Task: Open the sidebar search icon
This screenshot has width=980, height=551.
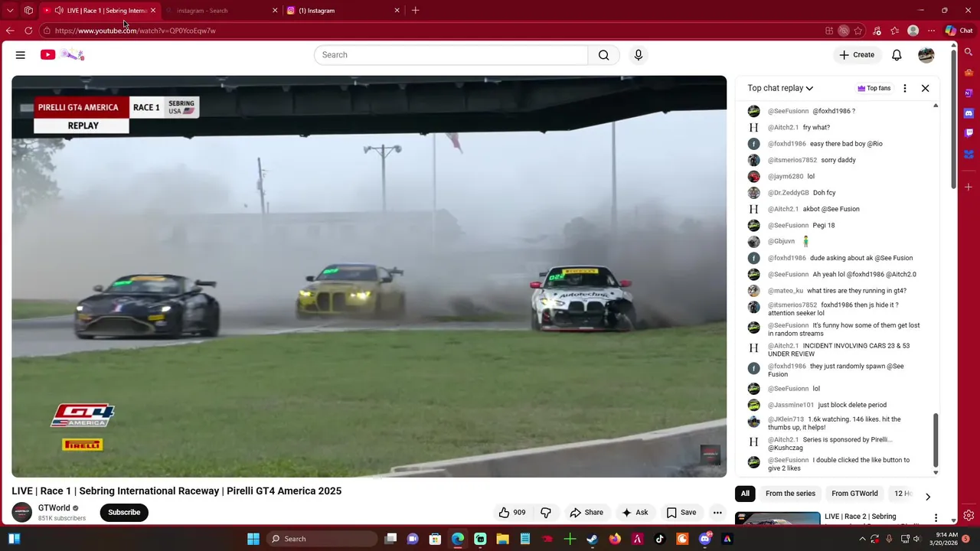Action: click(x=969, y=52)
